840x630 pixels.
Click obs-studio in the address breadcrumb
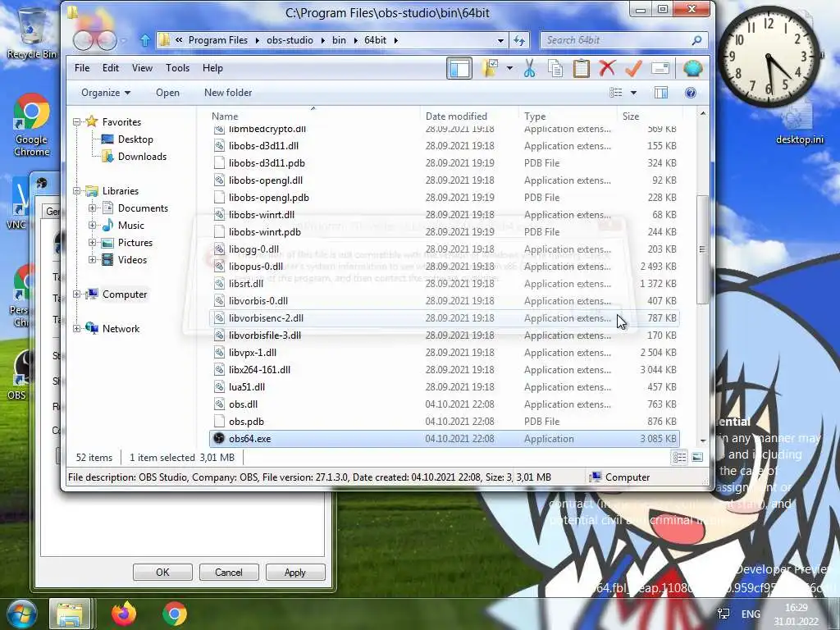[290, 40]
